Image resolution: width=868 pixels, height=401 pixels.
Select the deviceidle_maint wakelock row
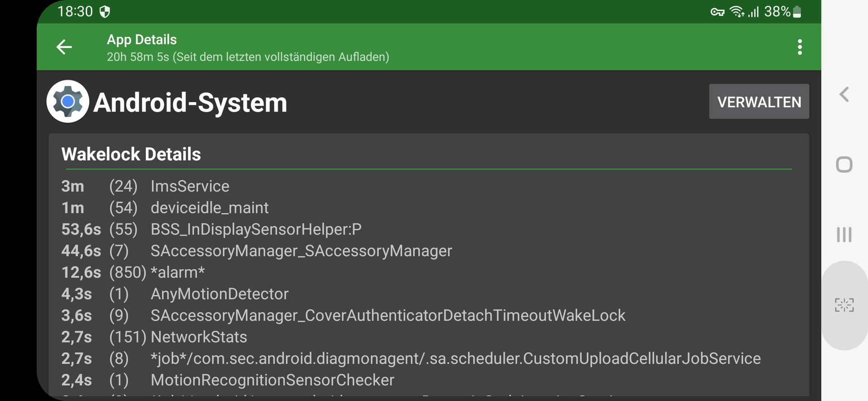[x=429, y=208]
